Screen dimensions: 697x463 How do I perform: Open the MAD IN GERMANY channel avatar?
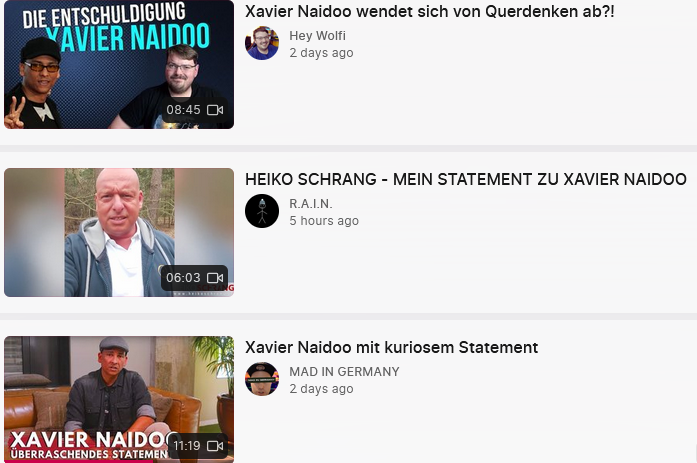[x=262, y=379]
